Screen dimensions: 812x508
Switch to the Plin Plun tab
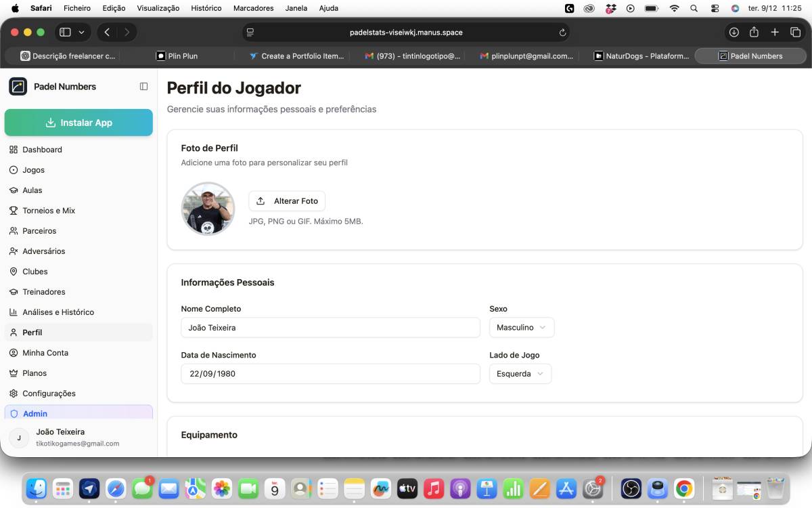pos(177,56)
